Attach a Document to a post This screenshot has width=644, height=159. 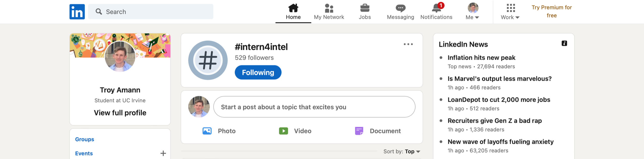(x=378, y=131)
